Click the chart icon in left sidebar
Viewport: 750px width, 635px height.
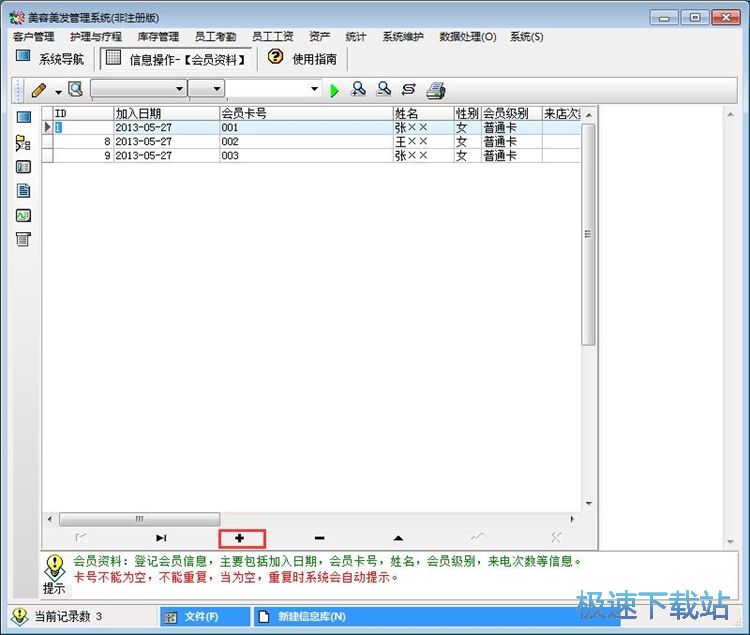23,215
